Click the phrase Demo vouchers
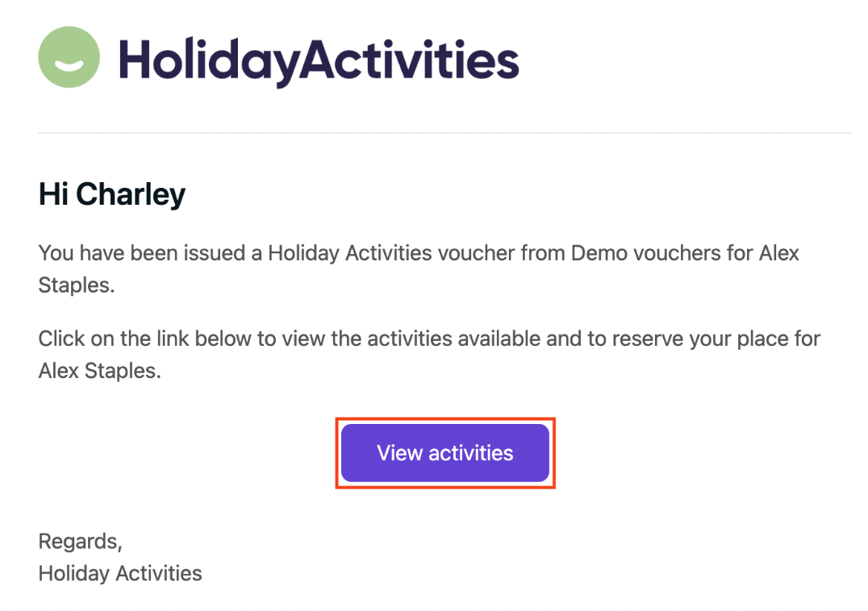868x611 pixels. point(624,253)
